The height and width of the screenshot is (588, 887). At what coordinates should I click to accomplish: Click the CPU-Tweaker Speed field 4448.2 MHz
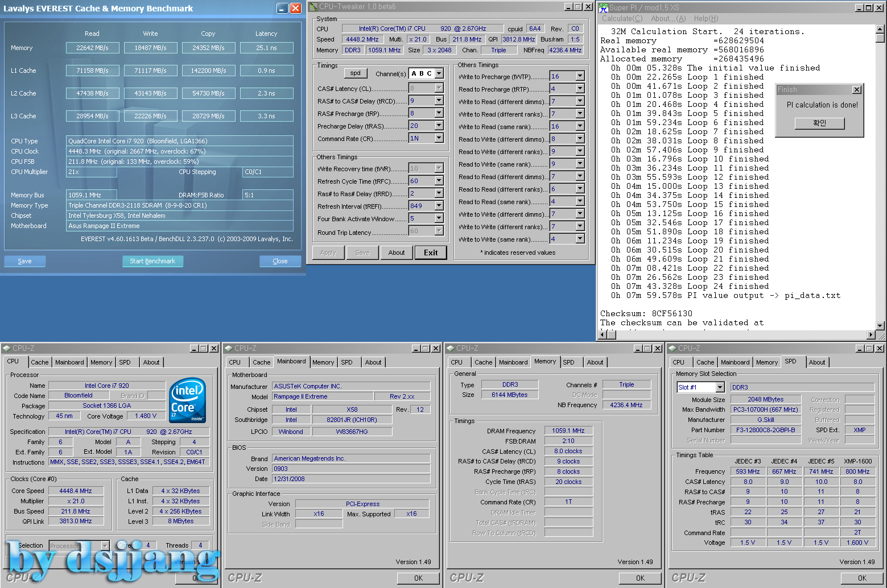[x=362, y=39]
